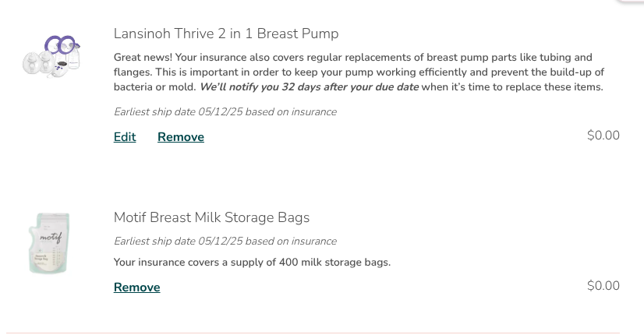644x335 pixels.
Task: Click the Lansinoh Thrive 2 in 1 title
Action: point(226,33)
